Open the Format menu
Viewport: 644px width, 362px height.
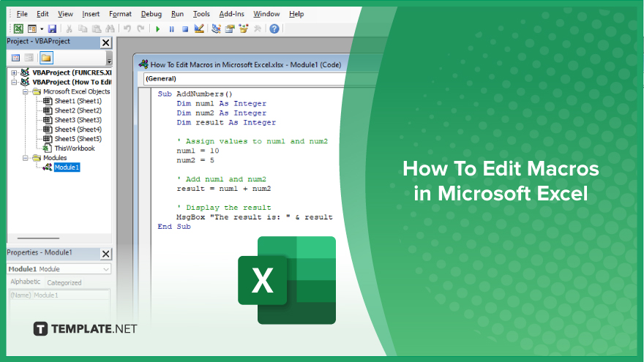click(120, 14)
